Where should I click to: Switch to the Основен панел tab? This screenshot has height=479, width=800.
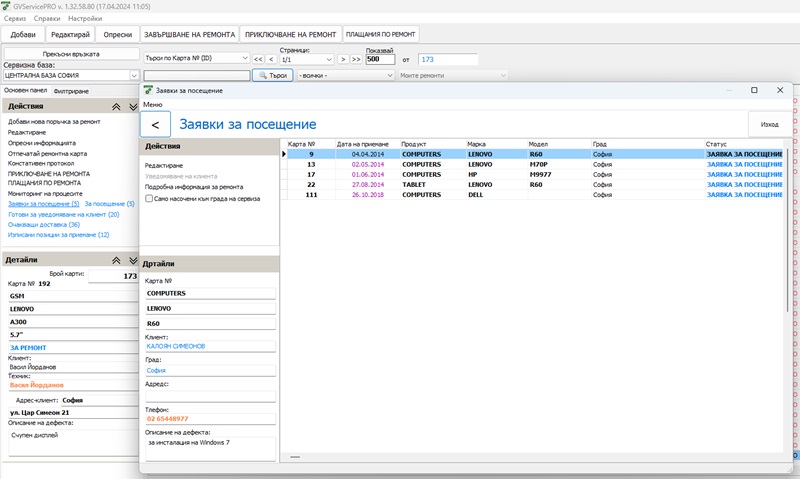coord(26,90)
